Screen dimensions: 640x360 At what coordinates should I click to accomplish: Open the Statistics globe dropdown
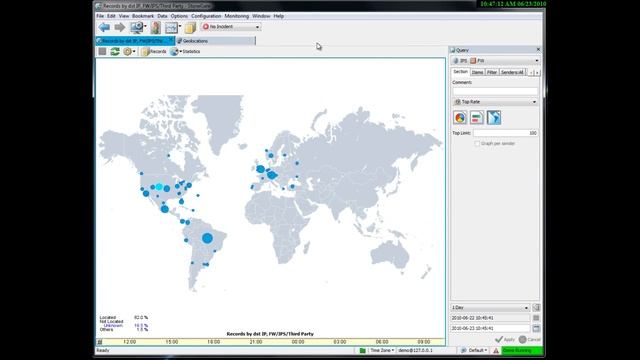pos(185,51)
